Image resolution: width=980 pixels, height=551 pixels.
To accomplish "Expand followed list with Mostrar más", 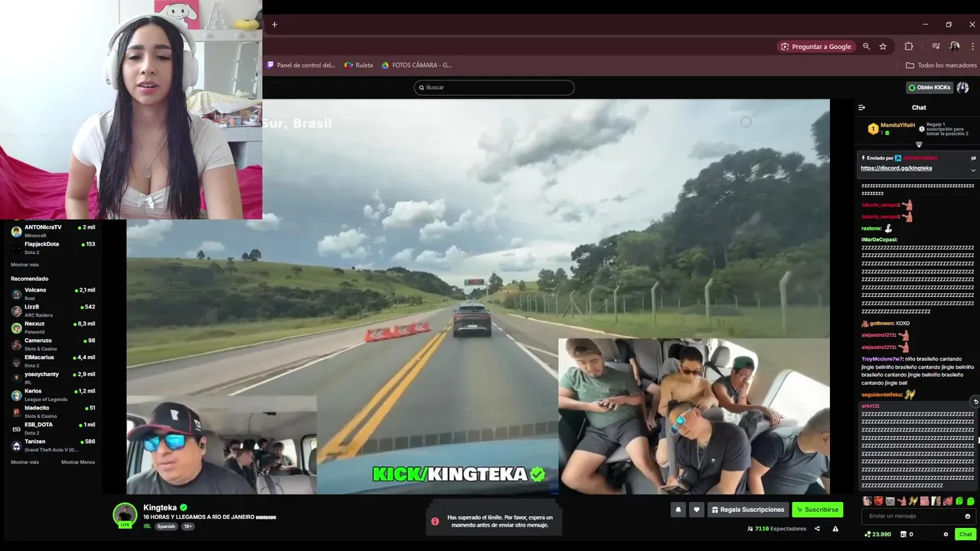I will [24, 265].
